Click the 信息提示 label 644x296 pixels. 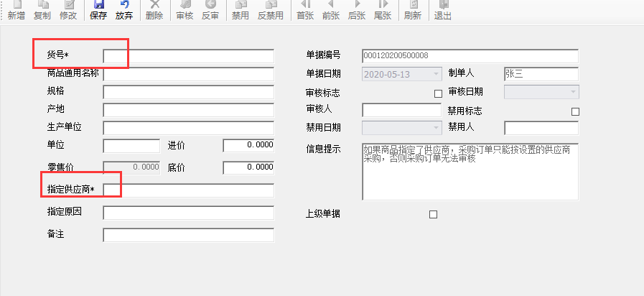[323, 149]
